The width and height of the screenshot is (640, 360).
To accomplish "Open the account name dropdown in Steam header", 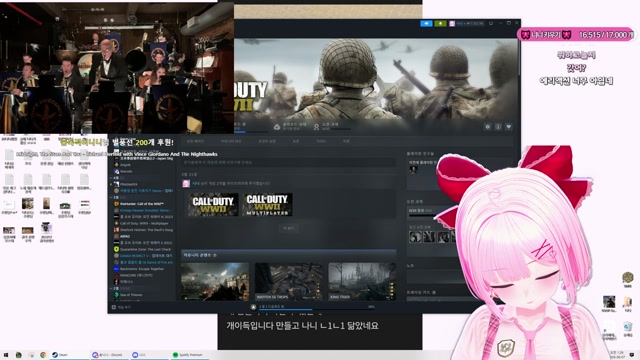I will pyautogui.click(x=469, y=24).
